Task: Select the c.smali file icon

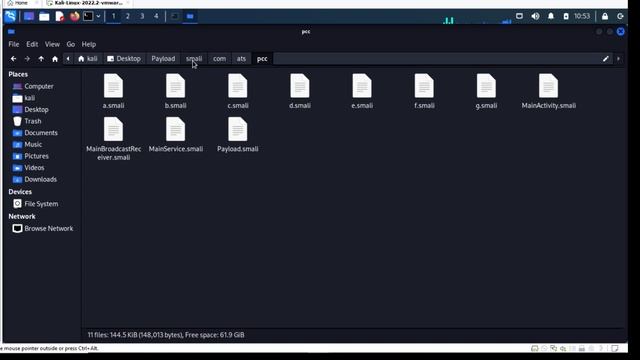Action: tap(238, 86)
